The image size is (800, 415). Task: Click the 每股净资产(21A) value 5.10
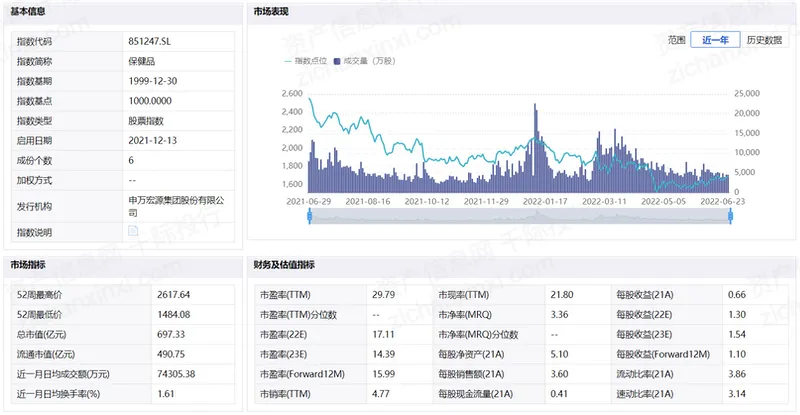pos(559,354)
